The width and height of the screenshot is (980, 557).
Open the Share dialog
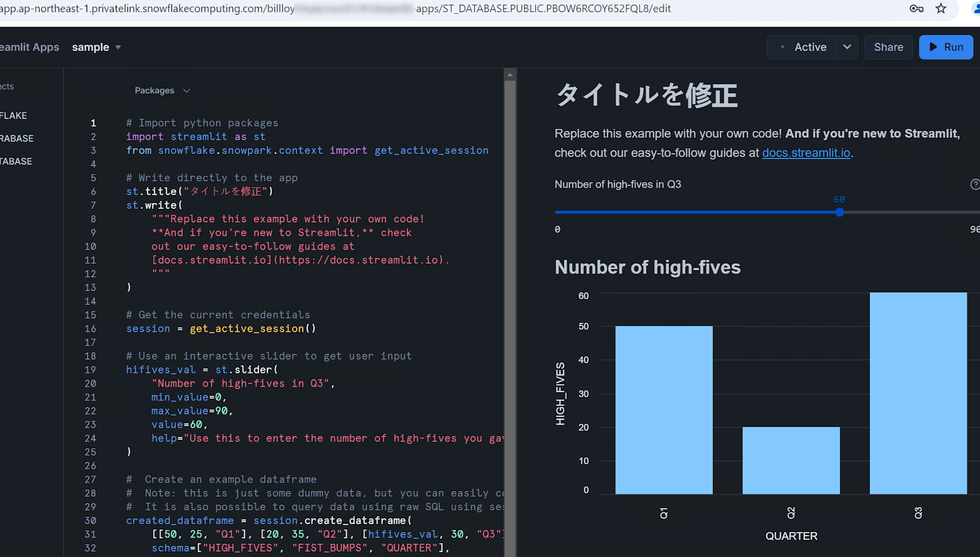coord(888,47)
